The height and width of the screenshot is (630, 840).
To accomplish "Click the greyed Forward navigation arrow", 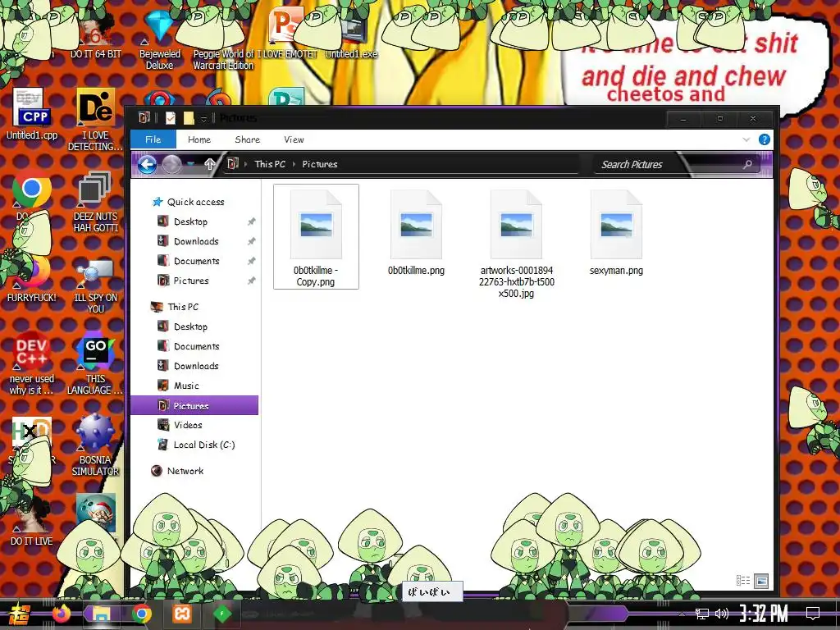I will click(171, 164).
